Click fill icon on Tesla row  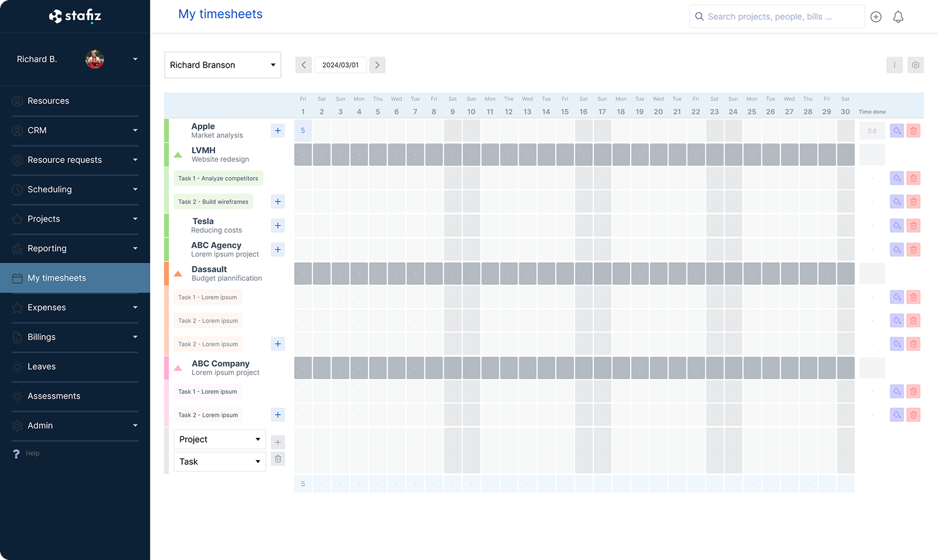(896, 225)
